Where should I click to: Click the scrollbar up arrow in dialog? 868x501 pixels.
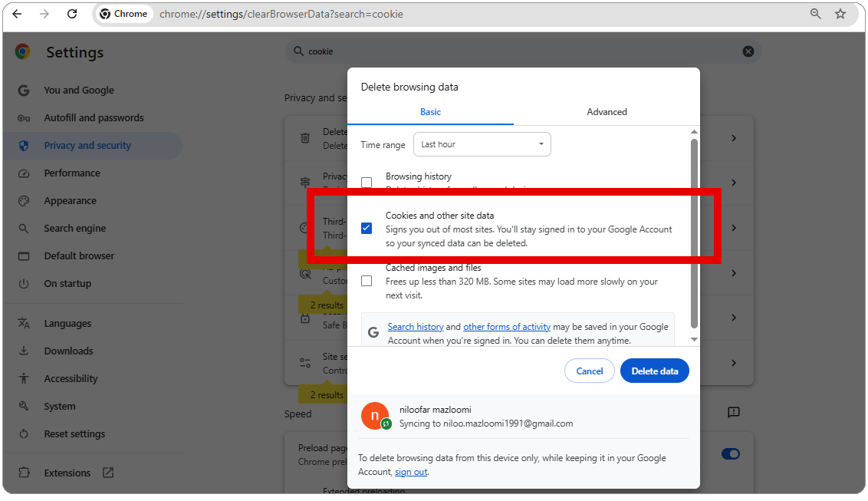[694, 132]
